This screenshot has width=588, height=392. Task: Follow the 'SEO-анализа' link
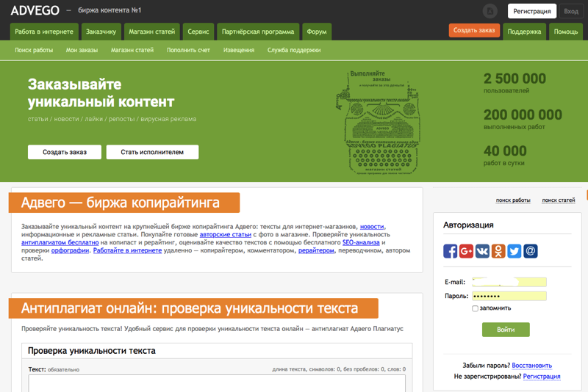click(x=361, y=242)
